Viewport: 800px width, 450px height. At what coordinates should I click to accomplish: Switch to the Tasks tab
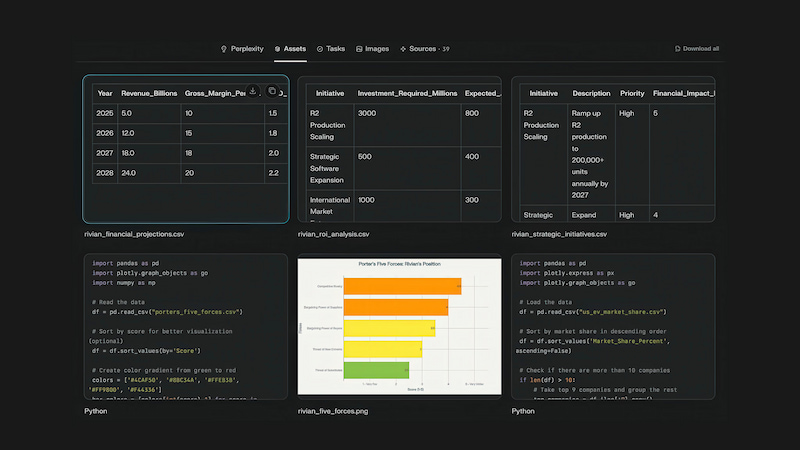pos(335,48)
